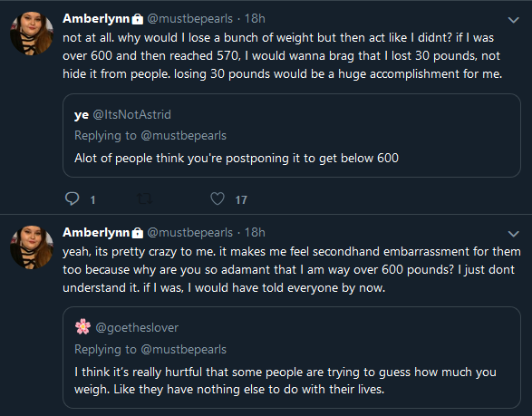This screenshot has height=416, width=532.
Task: Open Amberlynn's avatar on second tweet
Action: coord(32,247)
